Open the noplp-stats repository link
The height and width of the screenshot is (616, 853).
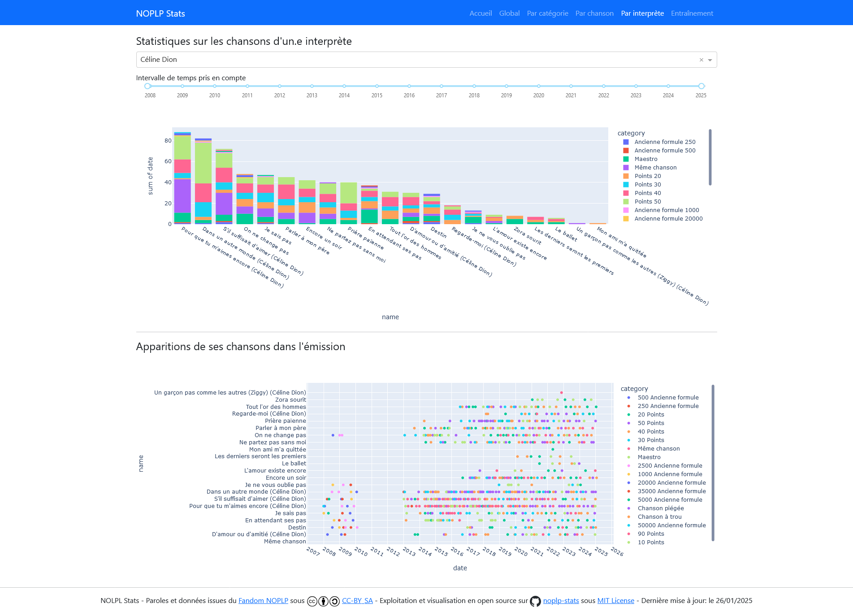pos(561,601)
